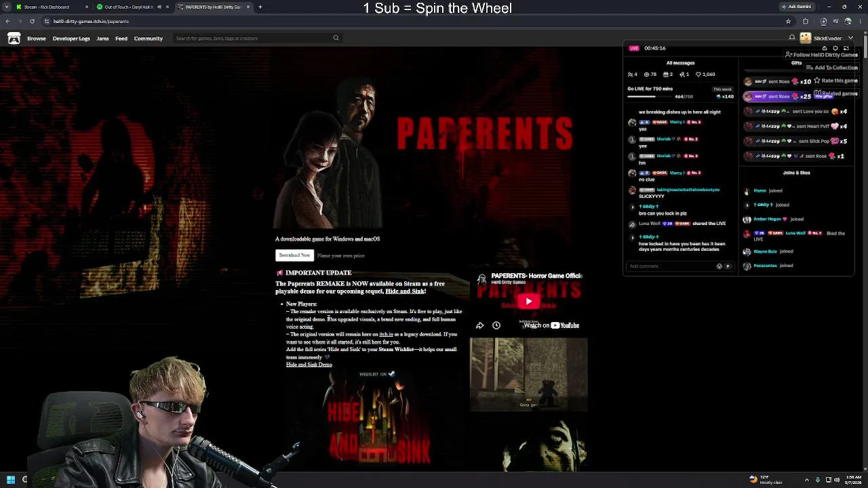Open Feed in the itch.io nav
The image size is (868, 488).
[x=121, y=39]
